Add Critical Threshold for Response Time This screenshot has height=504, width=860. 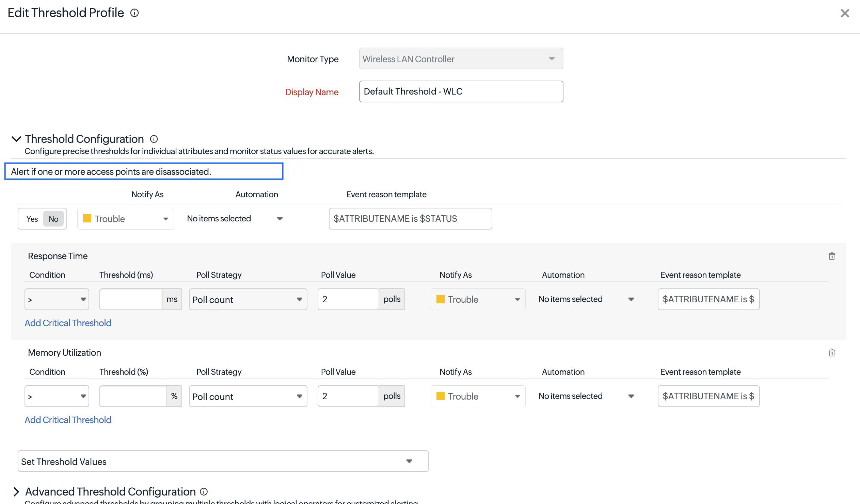pyautogui.click(x=68, y=323)
